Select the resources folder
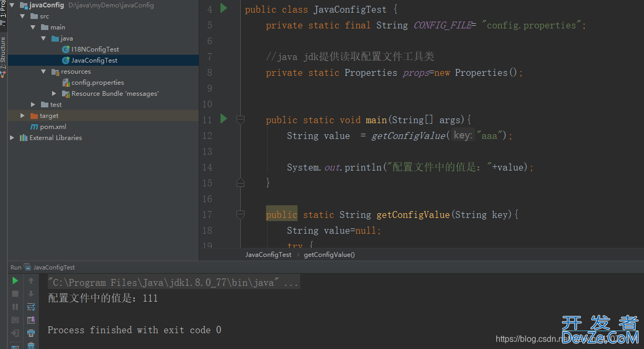The height and width of the screenshot is (349, 644). click(x=76, y=72)
